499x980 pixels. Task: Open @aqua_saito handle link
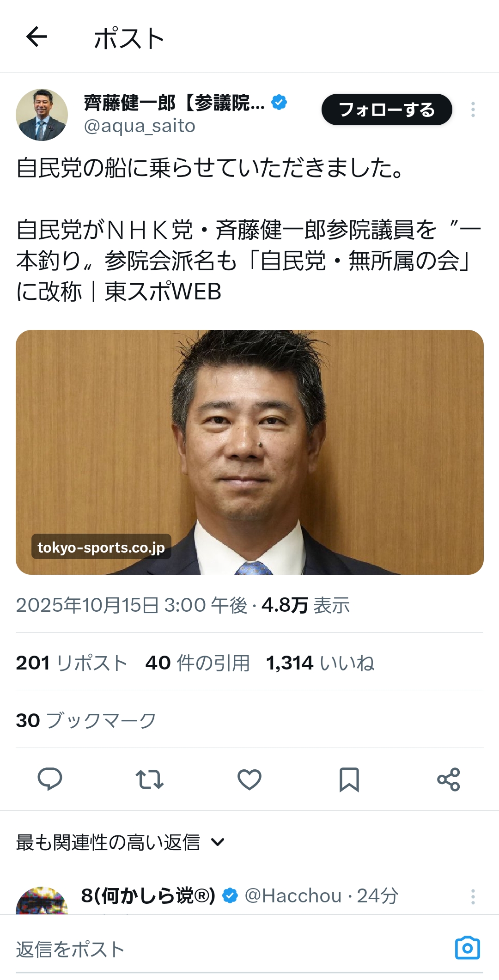coord(140,126)
